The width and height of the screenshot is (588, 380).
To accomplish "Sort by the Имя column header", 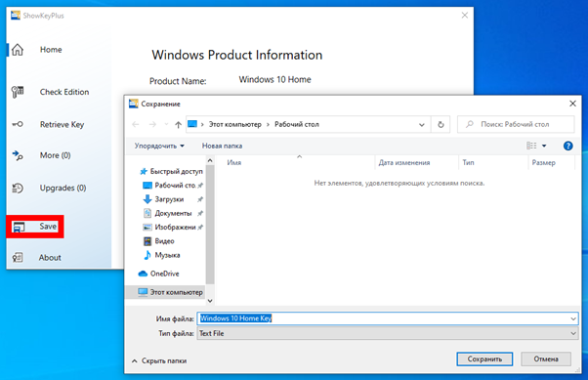I will point(234,162).
